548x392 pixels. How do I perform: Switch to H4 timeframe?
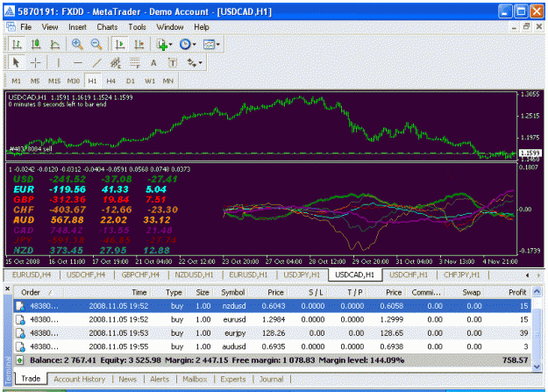(111, 82)
